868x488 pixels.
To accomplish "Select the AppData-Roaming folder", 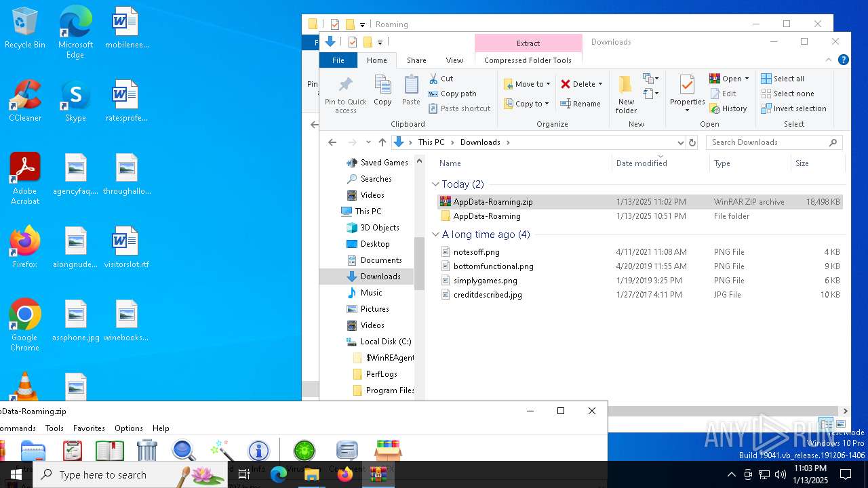I will click(x=639, y=216).
